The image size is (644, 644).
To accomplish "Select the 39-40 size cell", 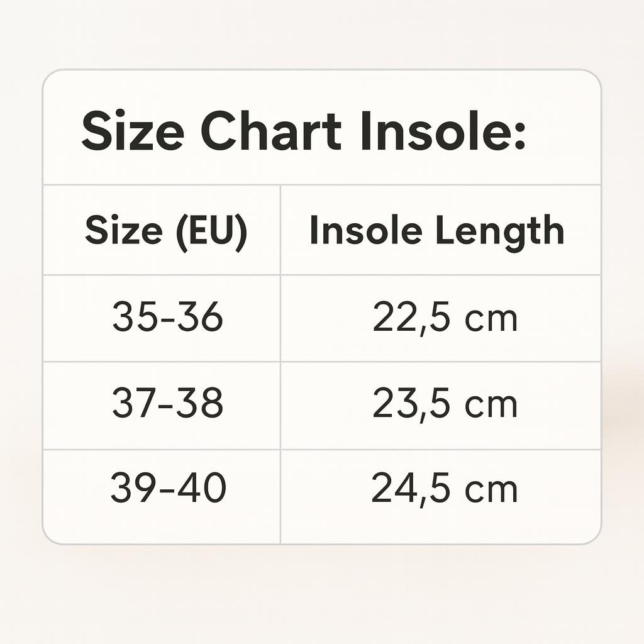I will click(x=168, y=489).
